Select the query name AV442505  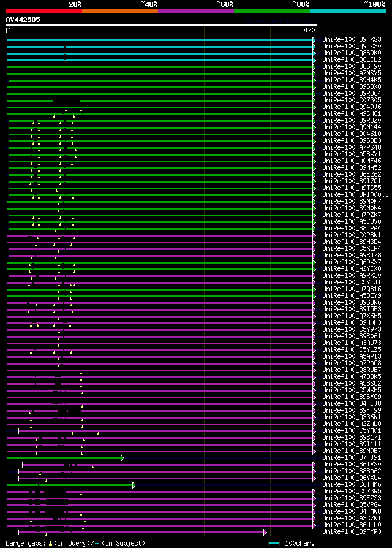tap(23, 20)
